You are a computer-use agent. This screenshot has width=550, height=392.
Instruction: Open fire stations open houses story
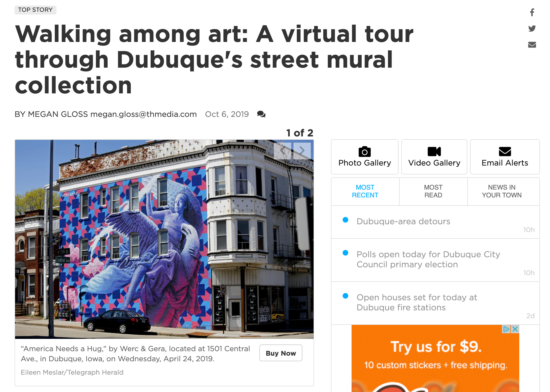pos(417,302)
